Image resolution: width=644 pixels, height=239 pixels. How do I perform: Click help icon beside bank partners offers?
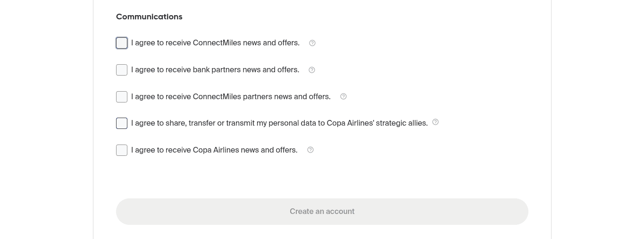pos(312,70)
